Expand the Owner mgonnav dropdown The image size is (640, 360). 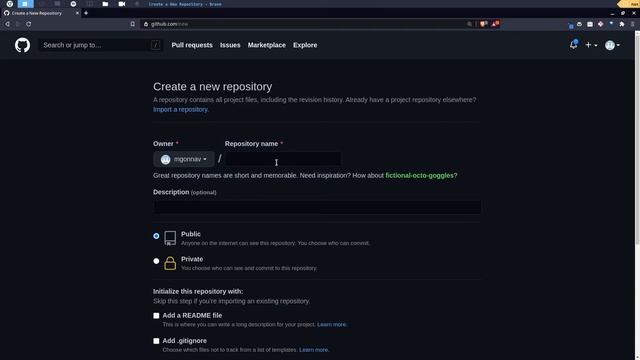pyautogui.click(x=184, y=159)
